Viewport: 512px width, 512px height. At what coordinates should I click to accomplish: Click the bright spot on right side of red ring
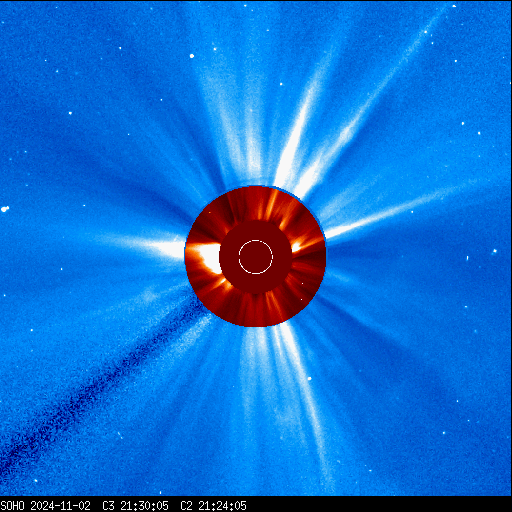pos(297,247)
